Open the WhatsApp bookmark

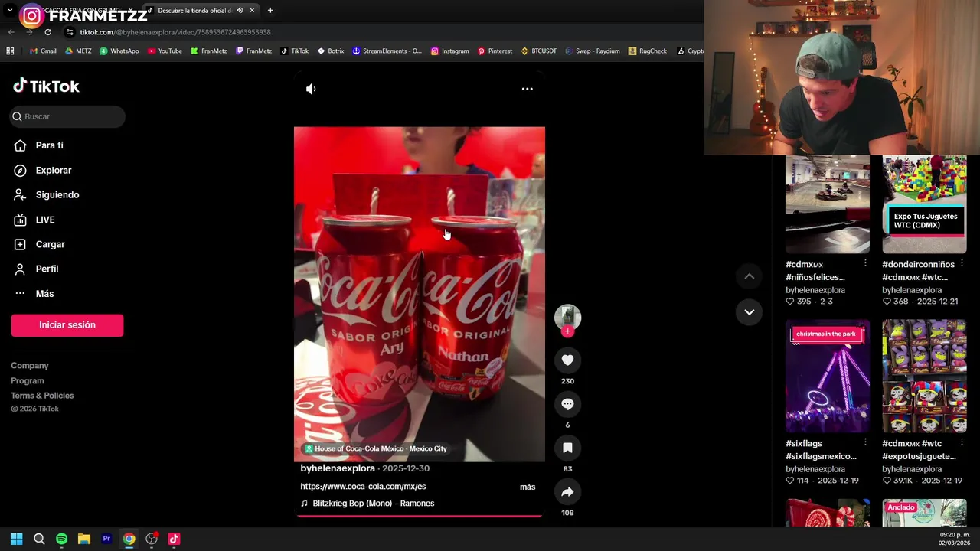click(x=119, y=51)
